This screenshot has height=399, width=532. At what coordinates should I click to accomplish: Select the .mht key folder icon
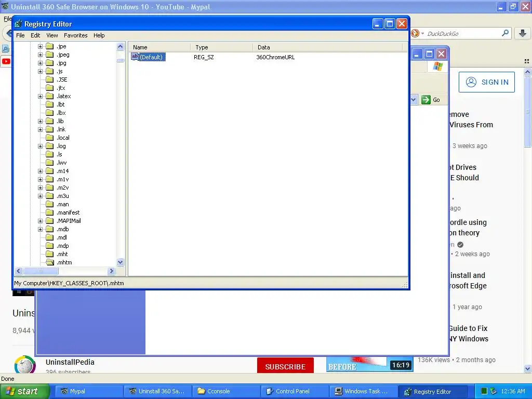pyautogui.click(x=50, y=254)
